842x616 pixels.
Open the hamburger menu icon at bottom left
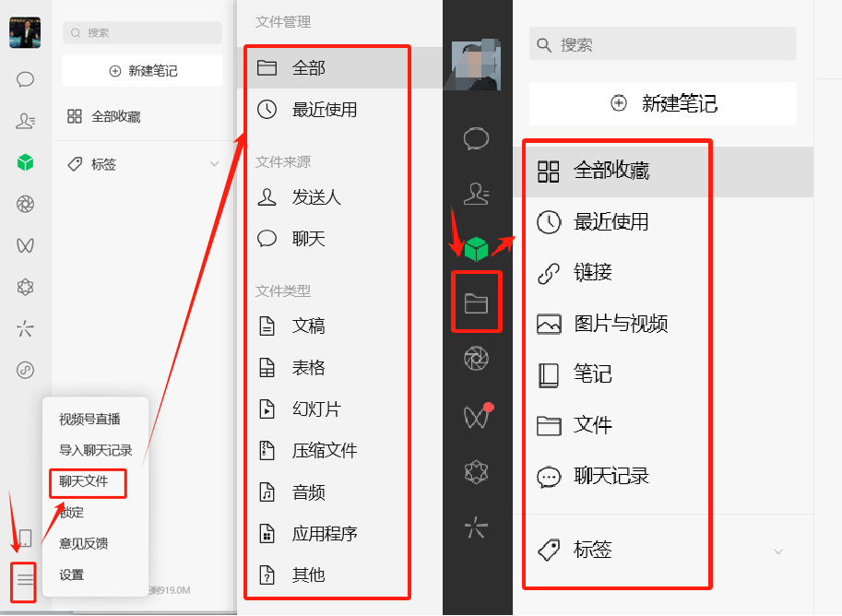click(25, 580)
